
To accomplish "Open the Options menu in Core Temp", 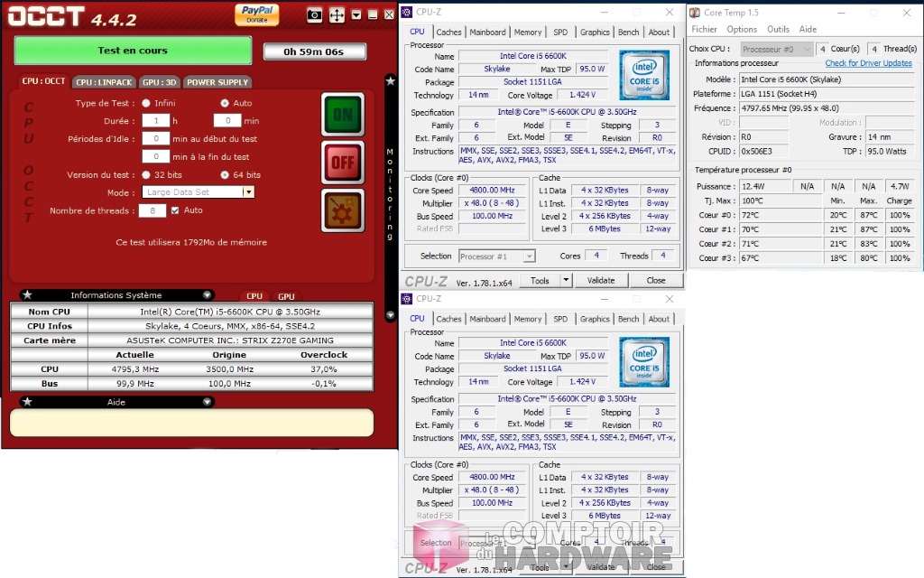I will (742, 29).
